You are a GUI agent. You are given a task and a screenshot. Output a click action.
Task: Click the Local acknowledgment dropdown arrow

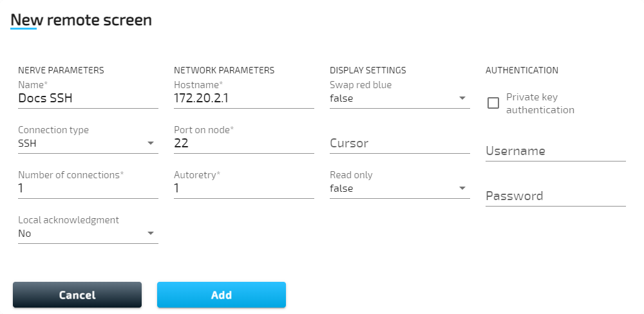coord(151,234)
